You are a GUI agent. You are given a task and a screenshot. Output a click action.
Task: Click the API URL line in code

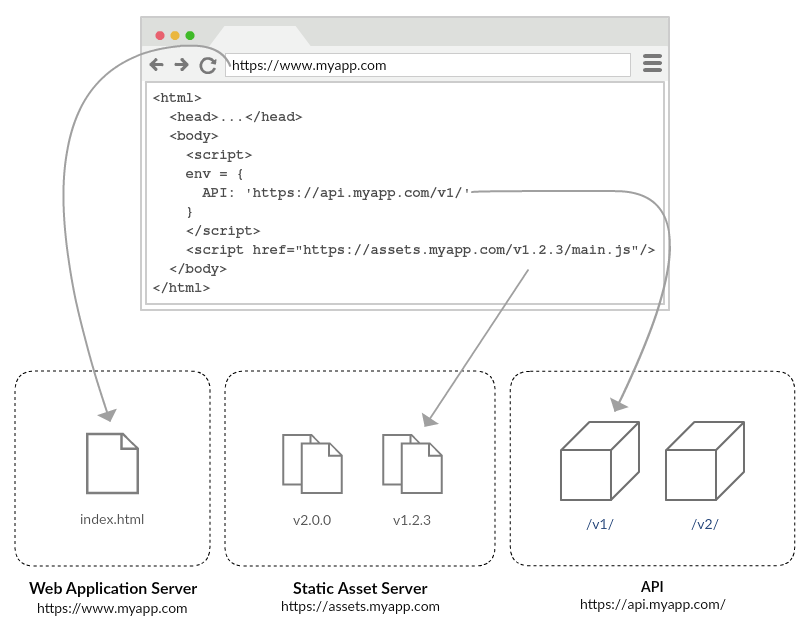coord(336,193)
